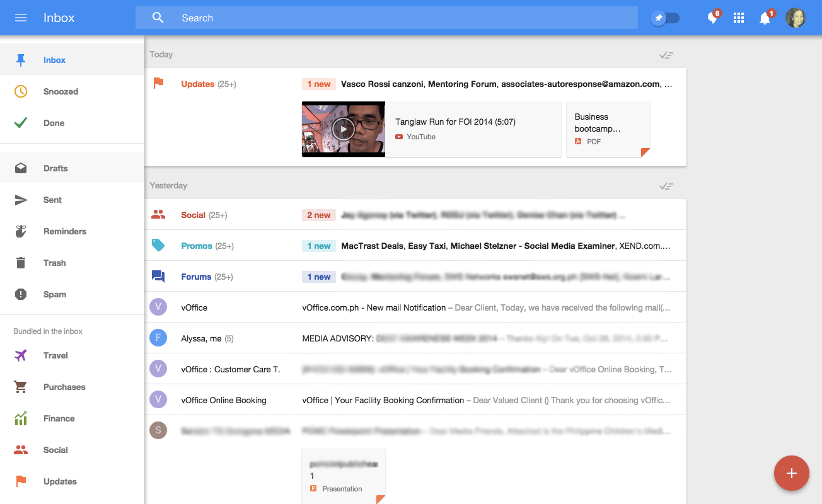Click the Drafts envelope icon
Viewport: 822px width, 504px height.
click(21, 168)
